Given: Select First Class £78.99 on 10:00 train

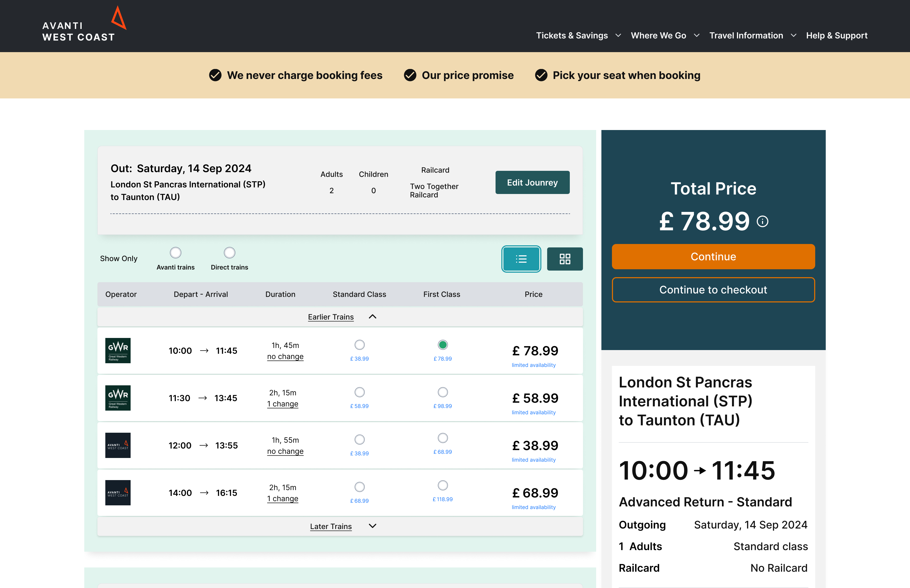Looking at the screenshot, I should click(443, 345).
